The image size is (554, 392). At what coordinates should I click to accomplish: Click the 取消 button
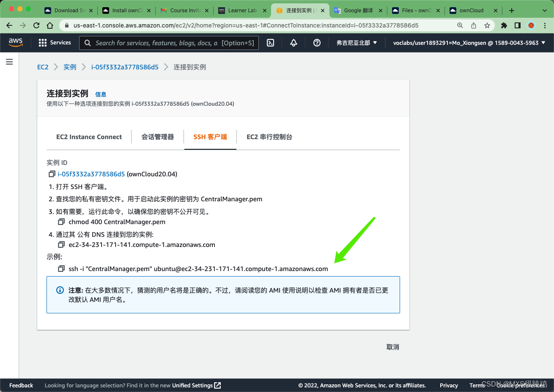[x=392, y=346]
